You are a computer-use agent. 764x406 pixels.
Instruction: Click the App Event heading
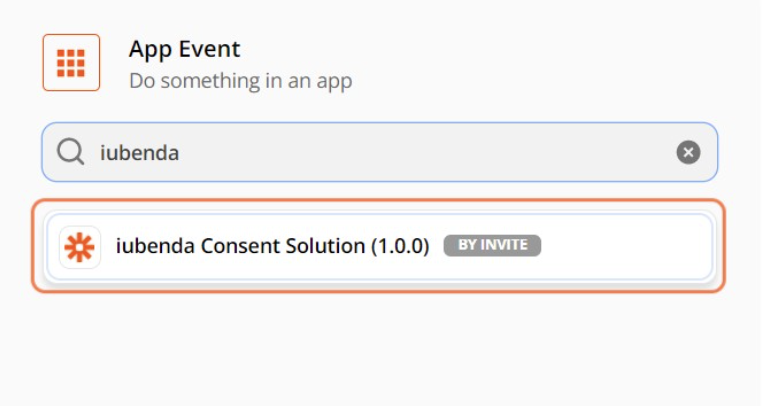pyautogui.click(x=185, y=48)
